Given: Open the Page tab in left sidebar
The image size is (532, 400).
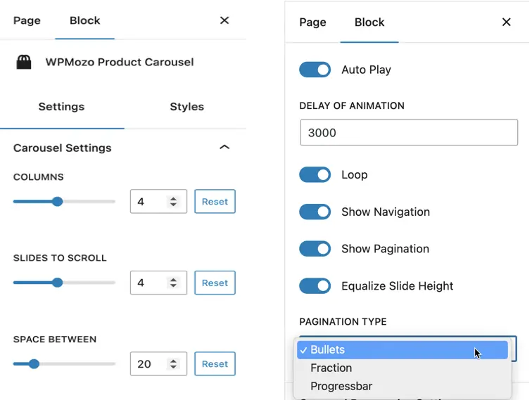Looking at the screenshot, I should click(27, 20).
